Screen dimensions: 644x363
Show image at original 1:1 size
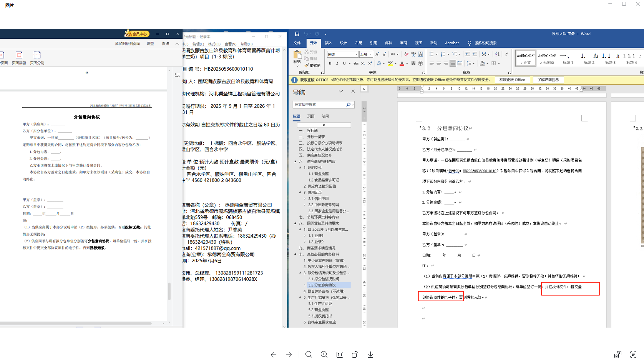(340, 355)
